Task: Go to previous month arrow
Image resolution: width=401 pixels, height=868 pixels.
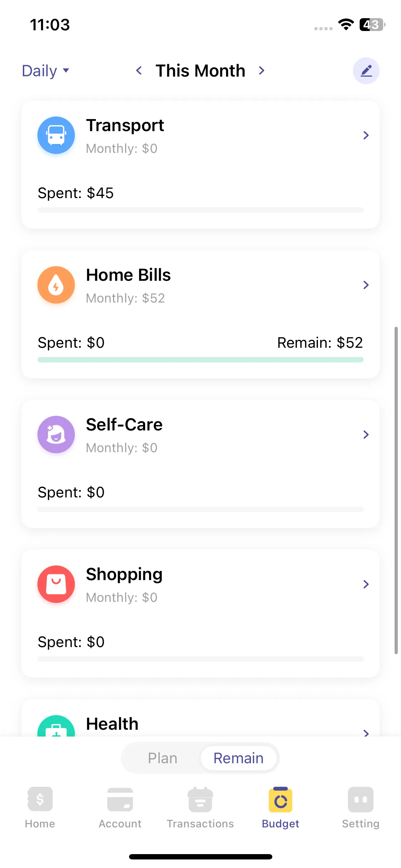Action: click(139, 71)
